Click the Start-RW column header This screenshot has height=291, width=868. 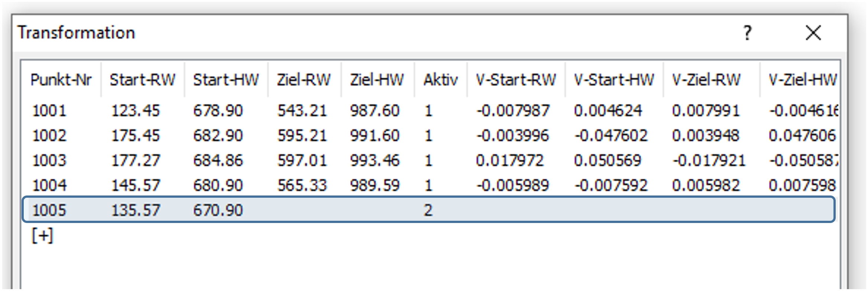(x=142, y=80)
